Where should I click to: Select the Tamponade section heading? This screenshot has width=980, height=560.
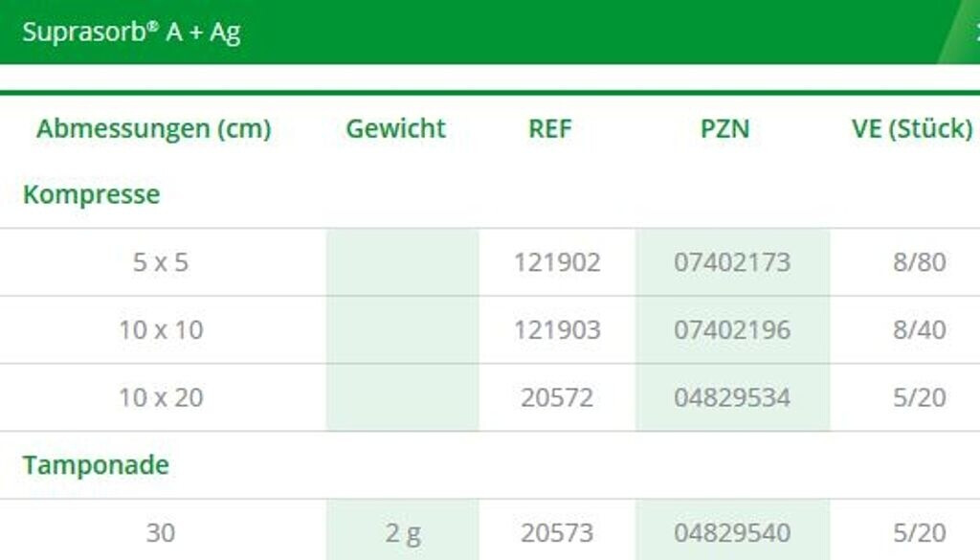(x=96, y=465)
